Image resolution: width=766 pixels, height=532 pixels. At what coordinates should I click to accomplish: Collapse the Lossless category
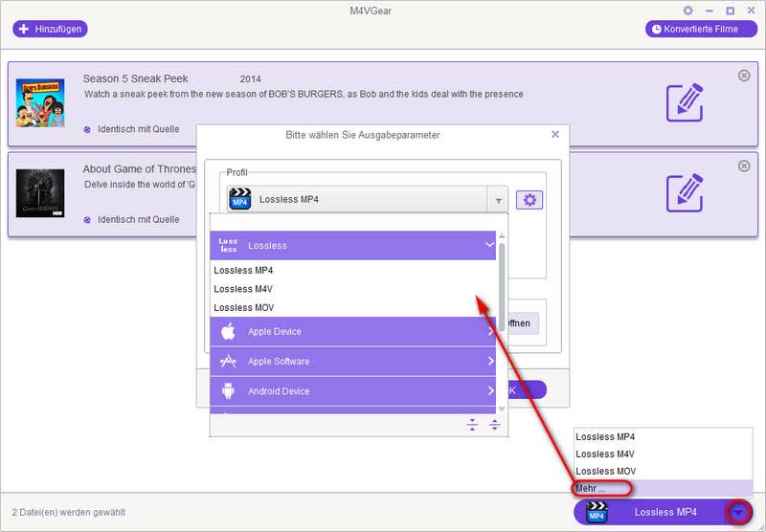pos(352,246)
